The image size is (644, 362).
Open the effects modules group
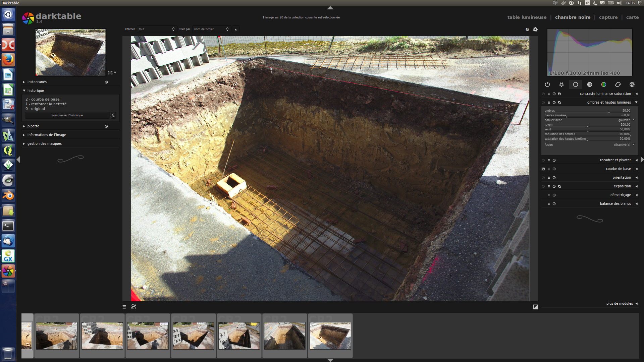(x=632, y=84)
